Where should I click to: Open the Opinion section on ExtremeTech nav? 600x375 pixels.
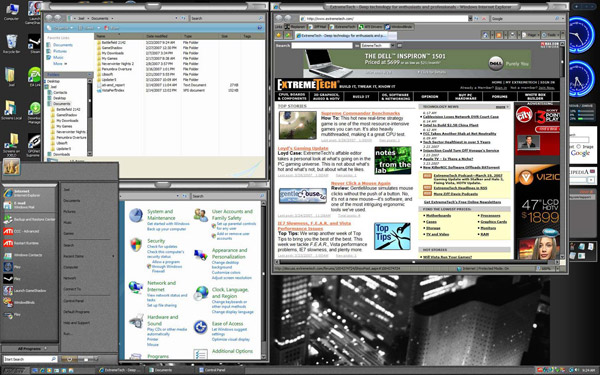430,96
